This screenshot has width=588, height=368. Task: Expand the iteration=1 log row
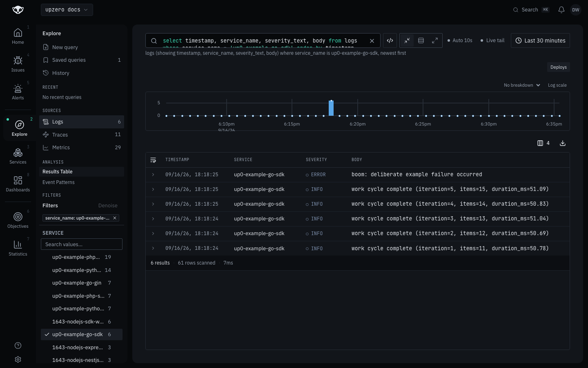pos(153,248)
